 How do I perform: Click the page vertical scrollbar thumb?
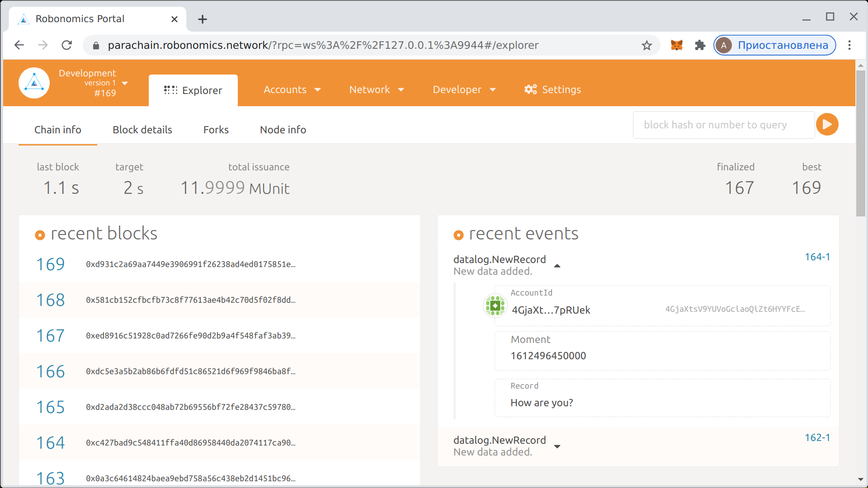(x=861, y=143)
